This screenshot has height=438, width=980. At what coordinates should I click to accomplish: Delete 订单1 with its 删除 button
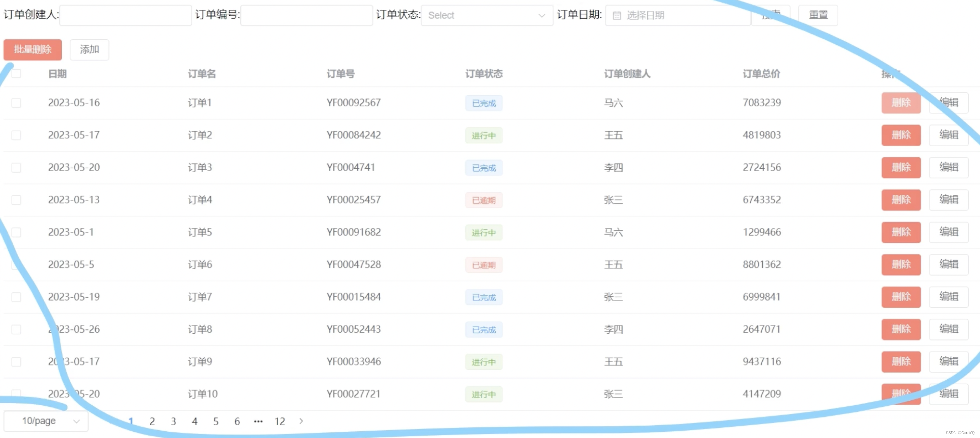(901, 103)
